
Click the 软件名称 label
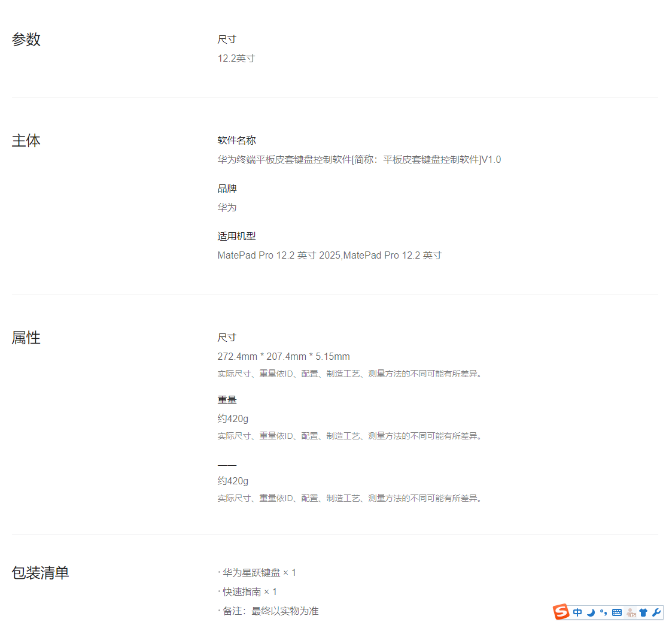click(x=236, y=140)
